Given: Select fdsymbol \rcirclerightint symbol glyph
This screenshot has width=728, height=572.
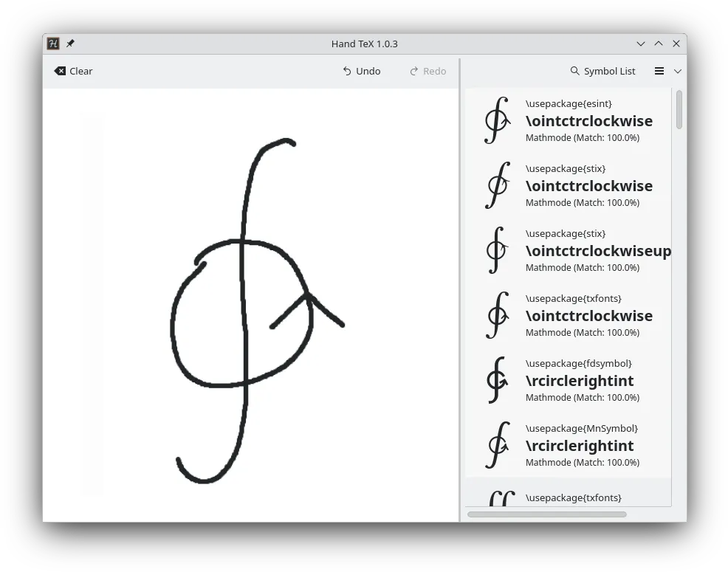Looking at the screenshot, I should tap(497, 380).
